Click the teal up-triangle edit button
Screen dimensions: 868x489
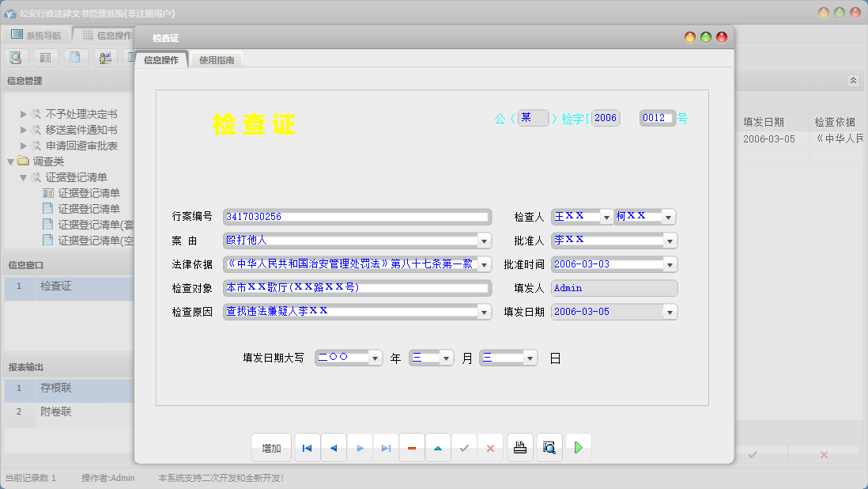click(x=437, y=448)
